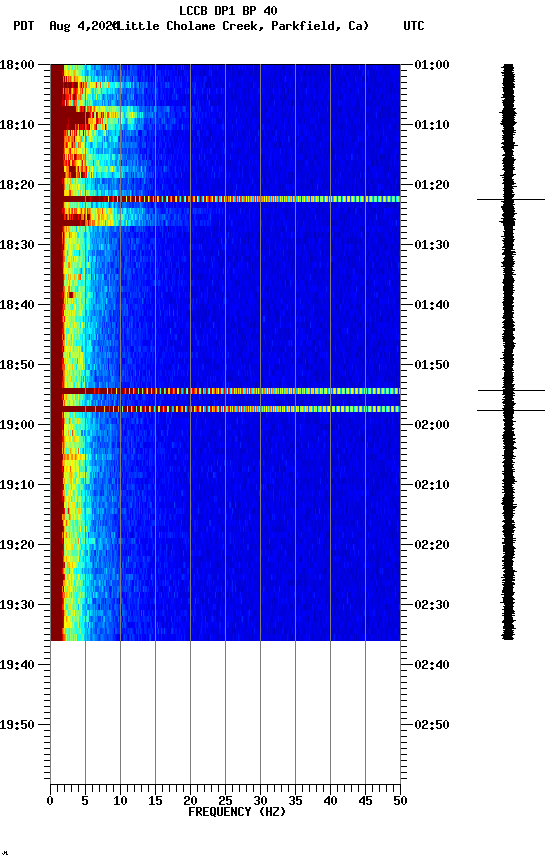Click the '18:10' PDT time label
Image resolution: width=552 pixels, height=864 pixels.
pyautogui.click(x=17, y=125)
